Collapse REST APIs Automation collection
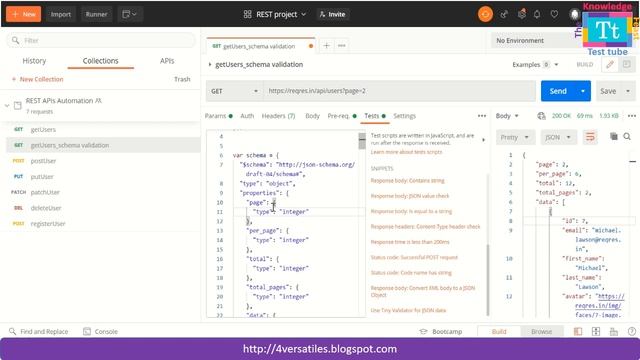Viewport: 640px width, 360px height. [x=7, y=105]
